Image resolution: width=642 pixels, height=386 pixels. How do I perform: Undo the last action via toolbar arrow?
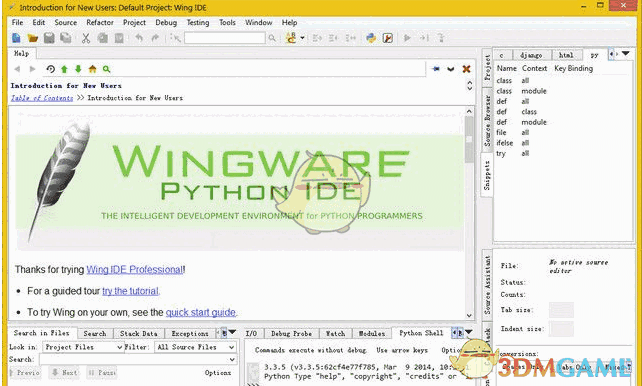[x=139, y=38]
